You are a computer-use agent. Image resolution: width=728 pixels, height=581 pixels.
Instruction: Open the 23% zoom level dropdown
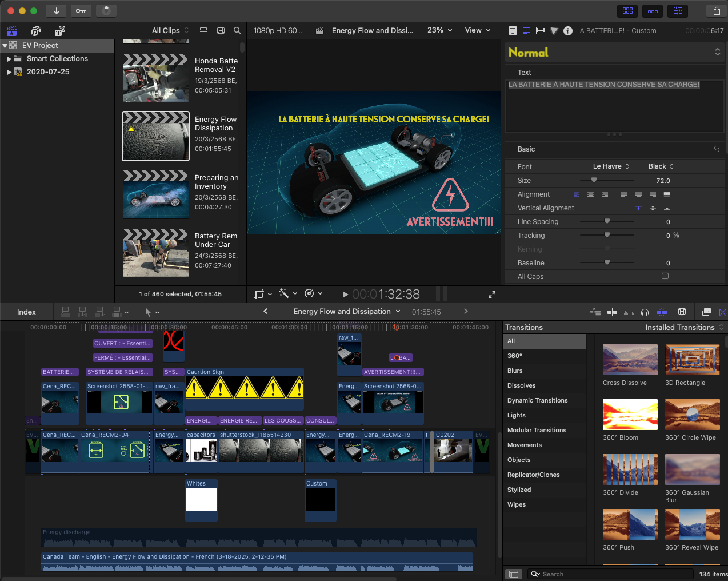[439, 30]
